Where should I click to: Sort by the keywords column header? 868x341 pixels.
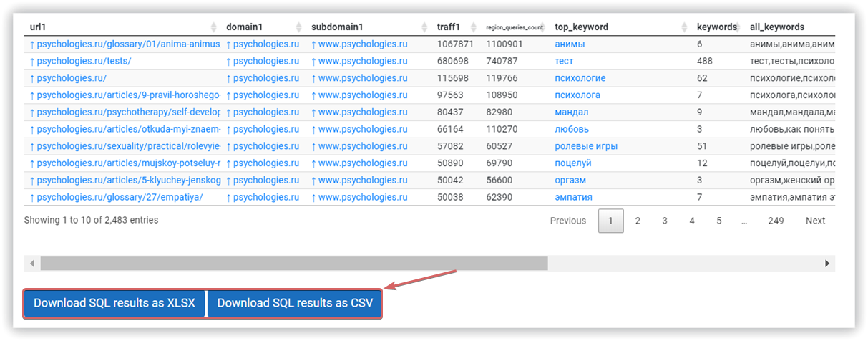[718, 27]
